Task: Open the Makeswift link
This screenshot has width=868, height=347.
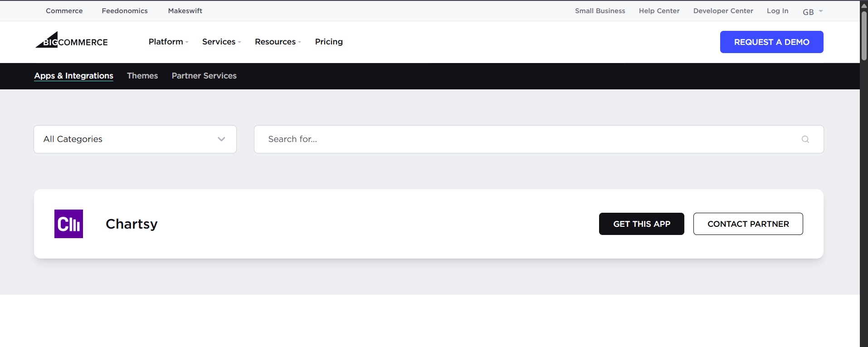Action: pos(185,11)
